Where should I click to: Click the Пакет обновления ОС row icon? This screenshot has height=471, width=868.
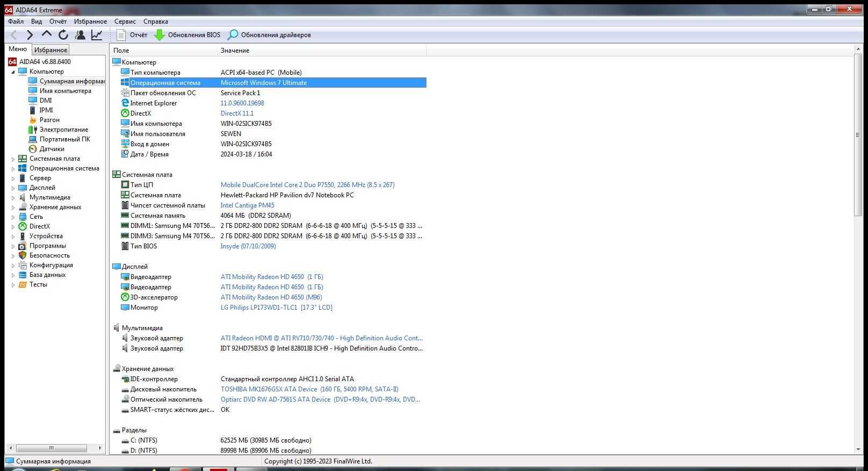pos(125,93)
